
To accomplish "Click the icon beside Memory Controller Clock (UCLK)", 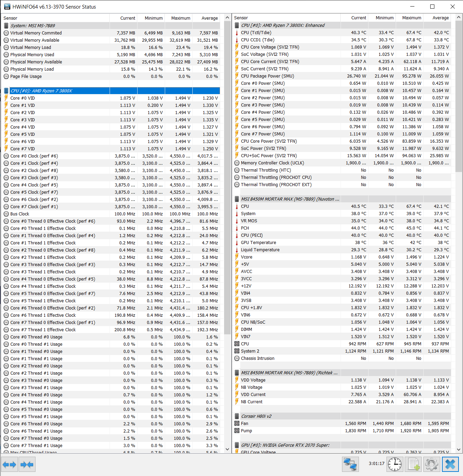I will coord(237,163).
